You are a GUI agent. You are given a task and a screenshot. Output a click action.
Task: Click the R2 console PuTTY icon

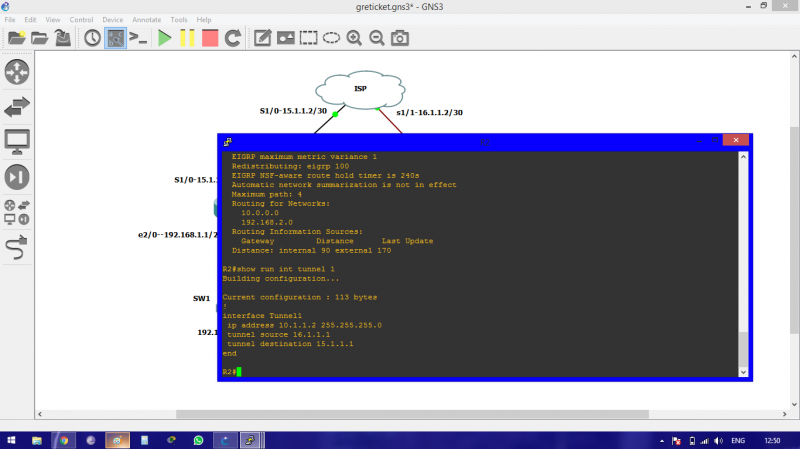pyautogui.click(x=228, y=142)
